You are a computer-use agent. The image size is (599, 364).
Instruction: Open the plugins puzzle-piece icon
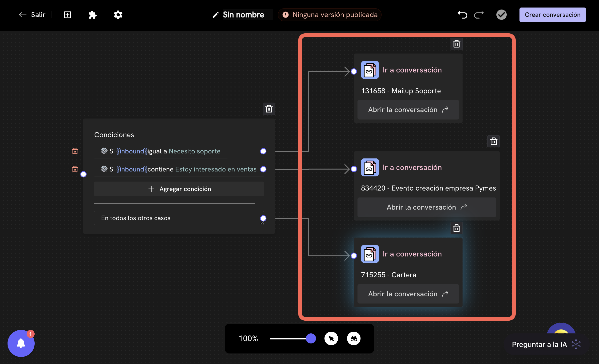point(93,15)
